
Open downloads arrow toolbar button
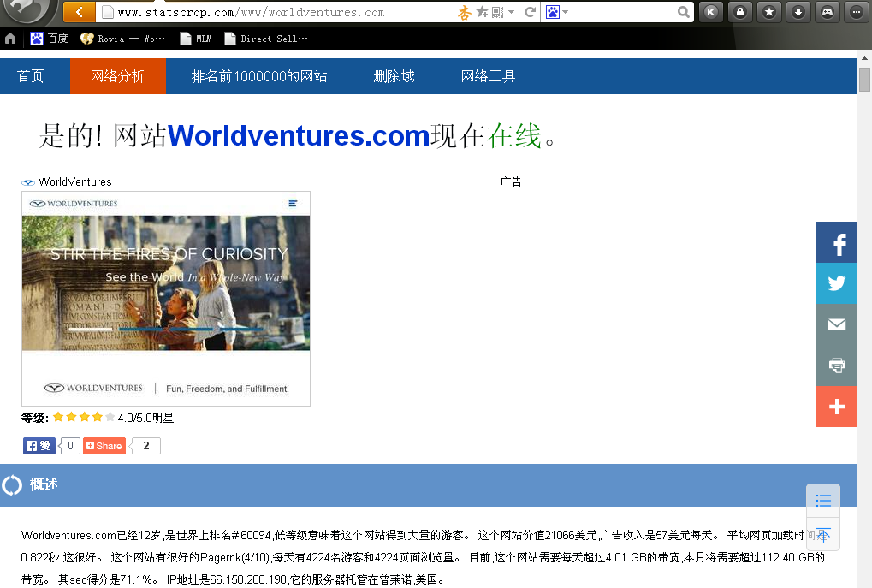point(798,12)
